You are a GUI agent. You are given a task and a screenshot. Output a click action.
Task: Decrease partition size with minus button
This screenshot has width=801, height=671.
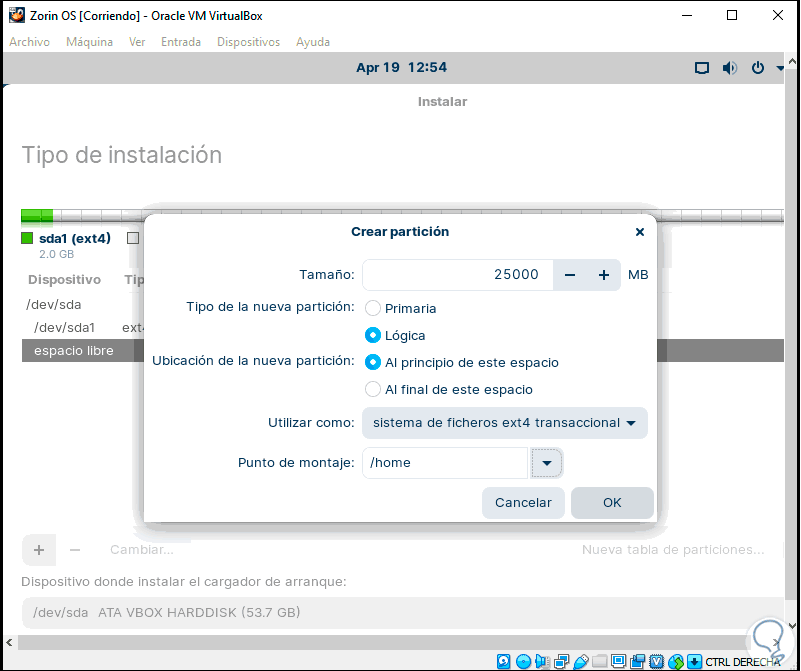tap(570, 275)
